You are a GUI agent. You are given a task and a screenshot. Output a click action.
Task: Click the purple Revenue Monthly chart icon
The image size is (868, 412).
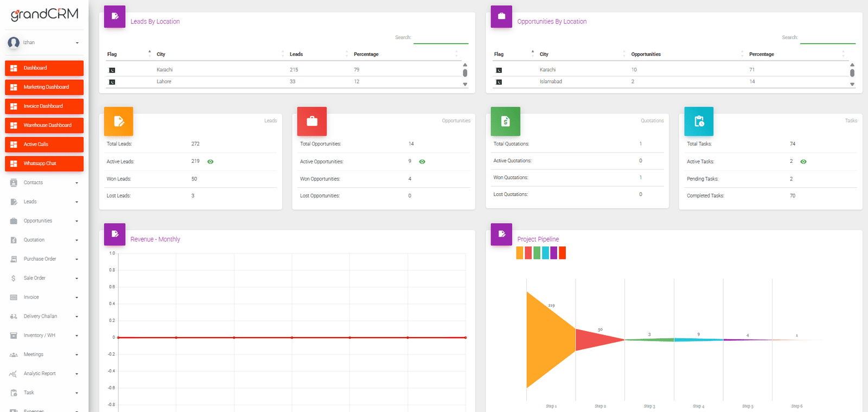tap(114, 234)
